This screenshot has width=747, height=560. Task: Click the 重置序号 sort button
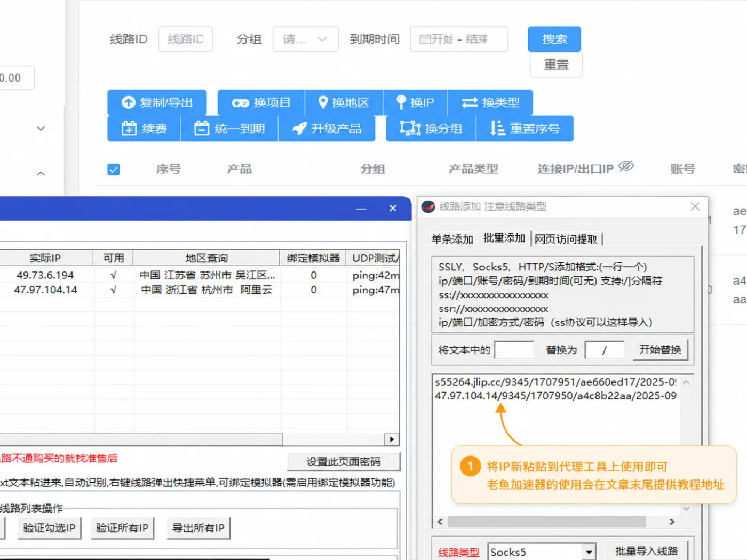525,129
